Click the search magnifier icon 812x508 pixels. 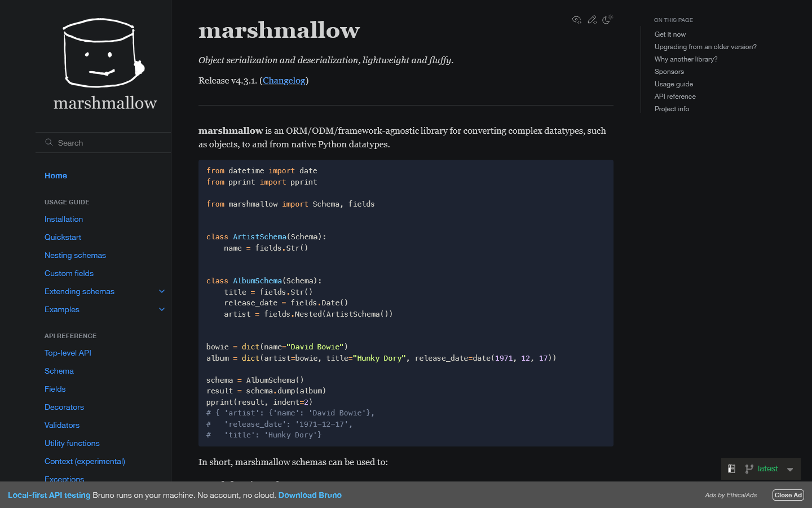pos(49,143)
